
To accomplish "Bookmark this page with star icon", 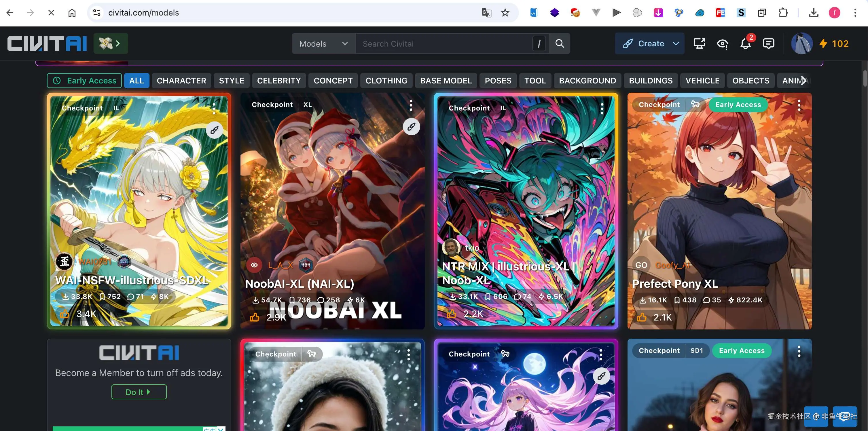I will tap(505, 13).
